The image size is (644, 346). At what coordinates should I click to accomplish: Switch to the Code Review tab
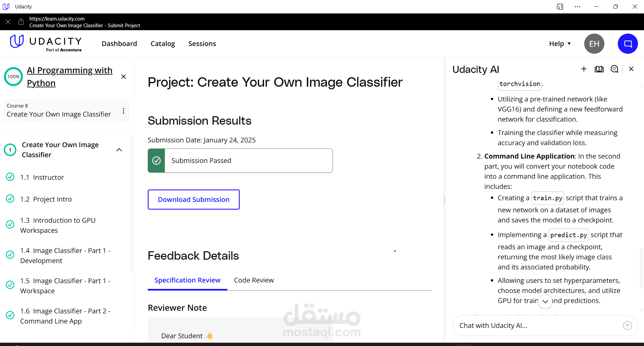pos(254,280)
